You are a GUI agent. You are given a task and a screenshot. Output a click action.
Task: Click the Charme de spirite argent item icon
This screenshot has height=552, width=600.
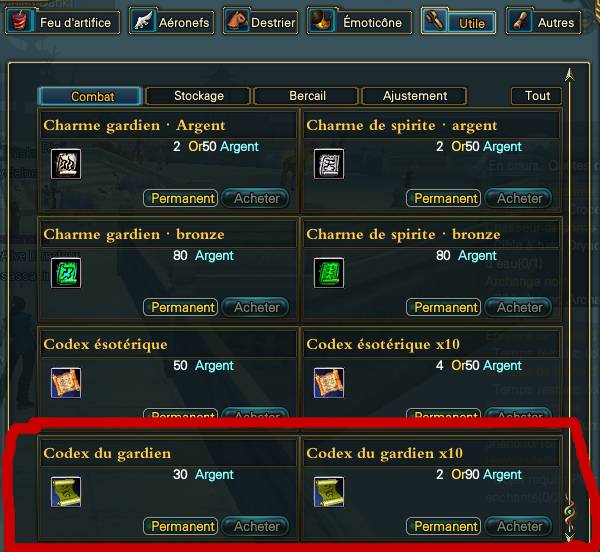329,164
